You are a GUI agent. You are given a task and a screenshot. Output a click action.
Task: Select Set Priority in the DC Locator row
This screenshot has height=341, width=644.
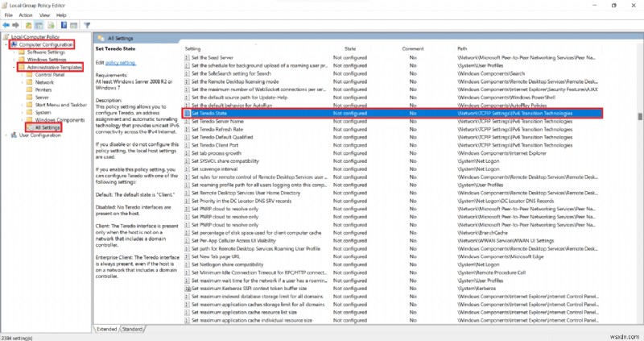pos(392,201)
